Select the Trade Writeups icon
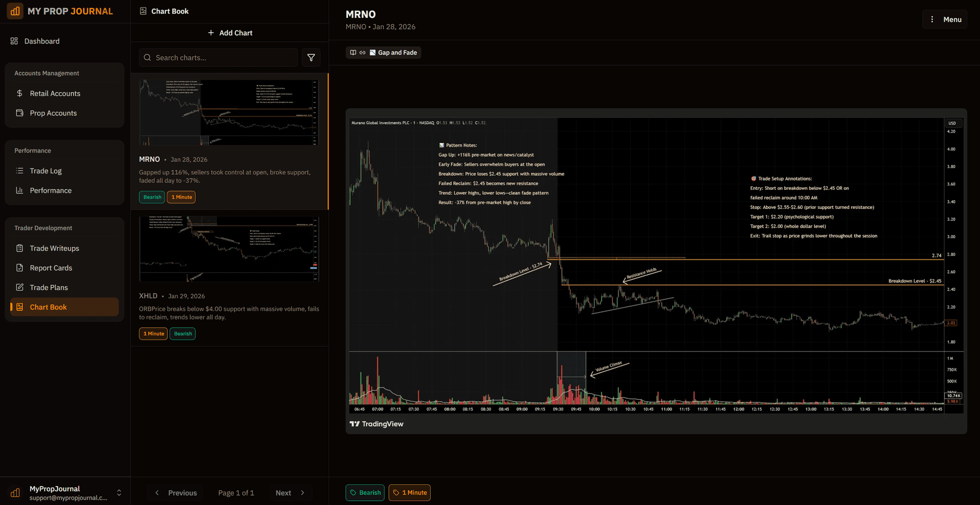 point(20,248)
